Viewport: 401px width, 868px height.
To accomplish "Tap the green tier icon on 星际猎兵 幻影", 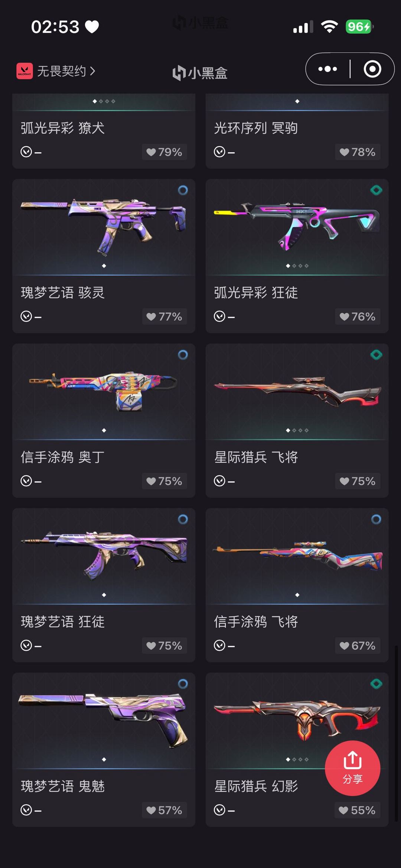I will pos(376,684).
